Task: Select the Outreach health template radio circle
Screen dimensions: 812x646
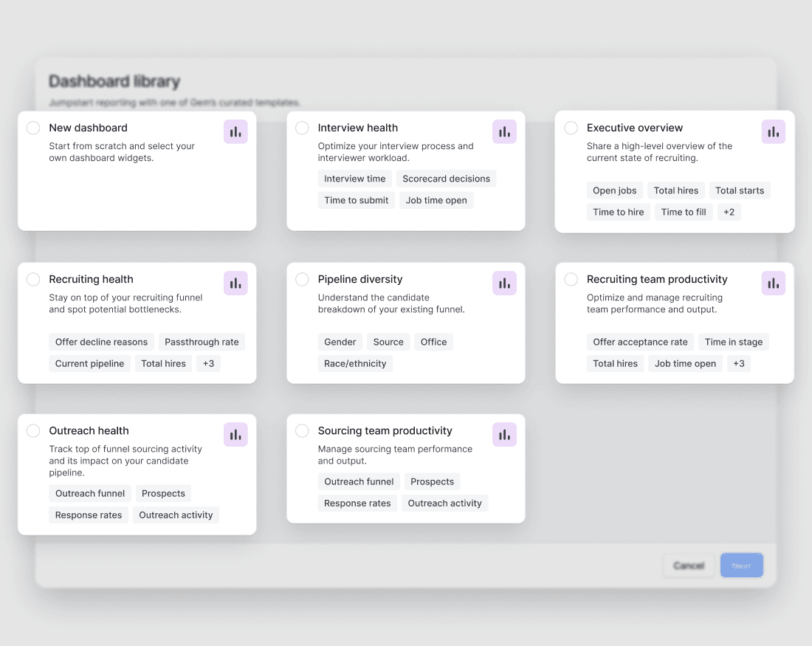Action: (33, 430)
